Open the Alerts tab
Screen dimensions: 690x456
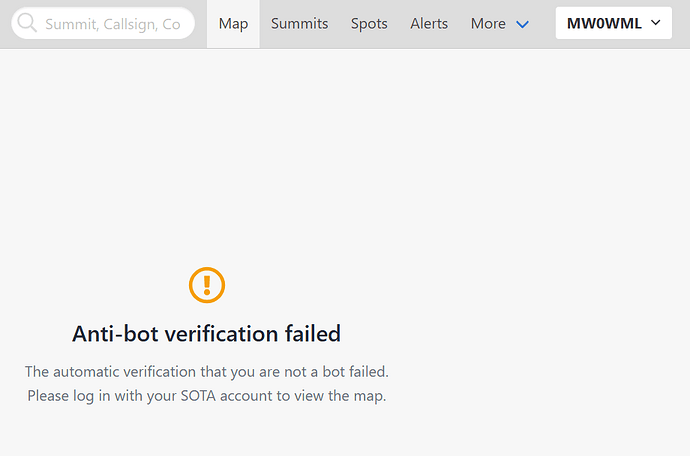(429, 23)
